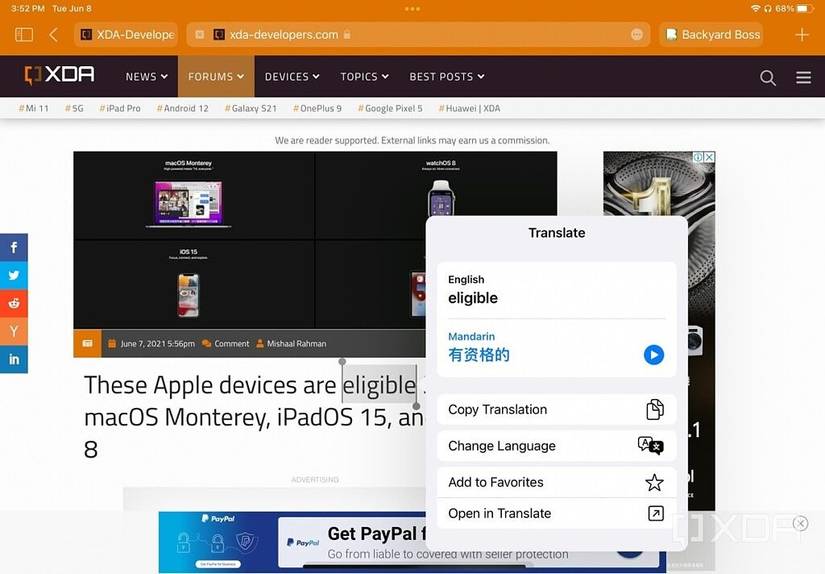This screenshot has width=825, height=574.
Task: Tap the Mandarin translation text
Action: pos(479,355)
